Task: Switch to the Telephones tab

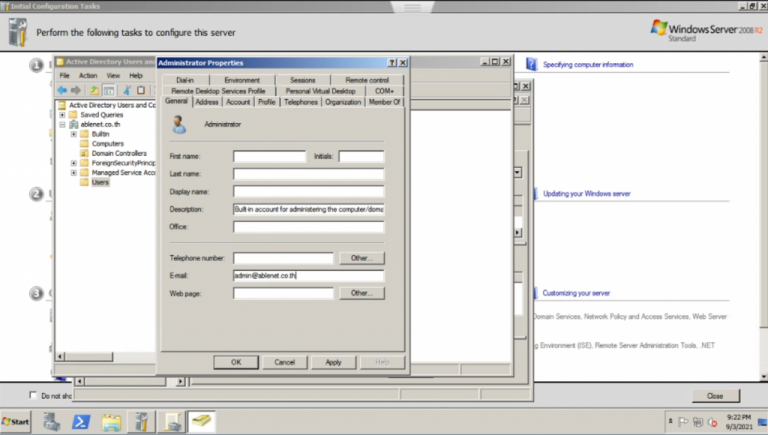Action: click(301, 102)
